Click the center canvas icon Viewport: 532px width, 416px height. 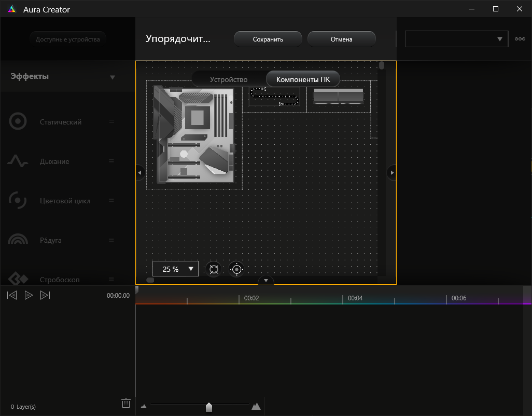(x=236, y=269)
